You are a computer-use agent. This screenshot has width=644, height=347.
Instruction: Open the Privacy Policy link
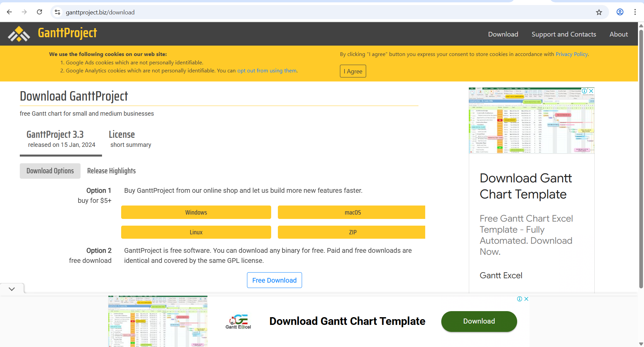click(x=572, y=54)
